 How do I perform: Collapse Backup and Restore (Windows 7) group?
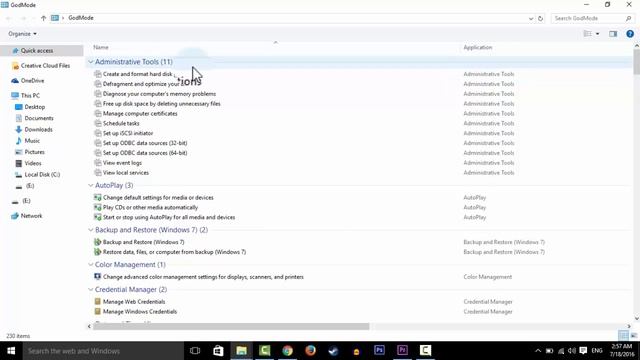(x=91, y=230)
